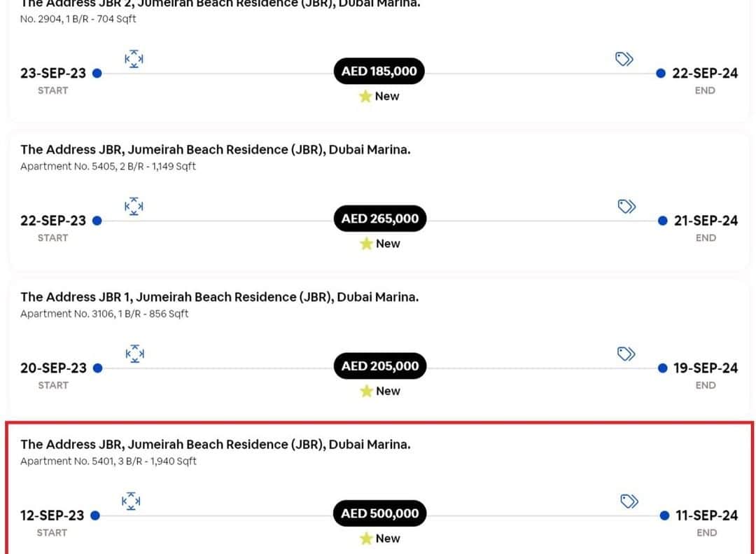This screenshot has height=554, width=756.
Task: Click the AED 500,000 price badge
Action: [379, 513]
